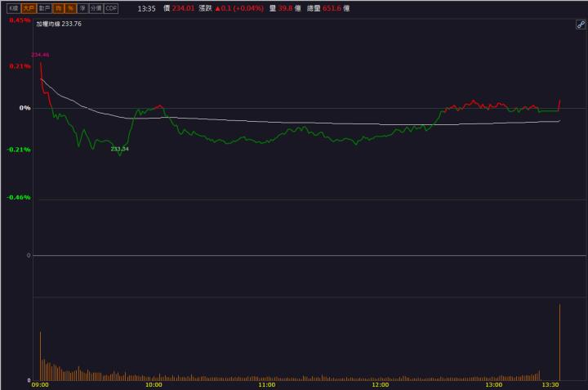The width and height of the screenshot is (588, 390).
Task: Click the 13:35 time display
Action: tap(146, 7)
